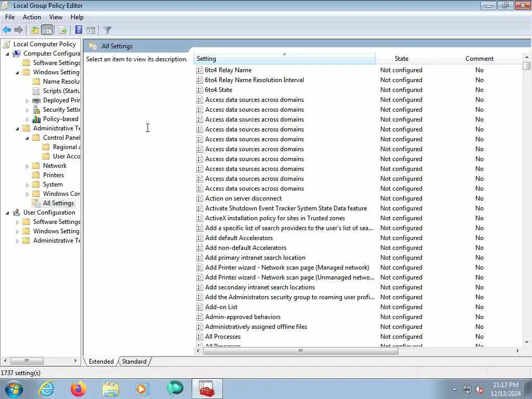Screen dimensions: 532x399
Task: Click the Forward arrow toolbar icon
Action: coord(19,30)
